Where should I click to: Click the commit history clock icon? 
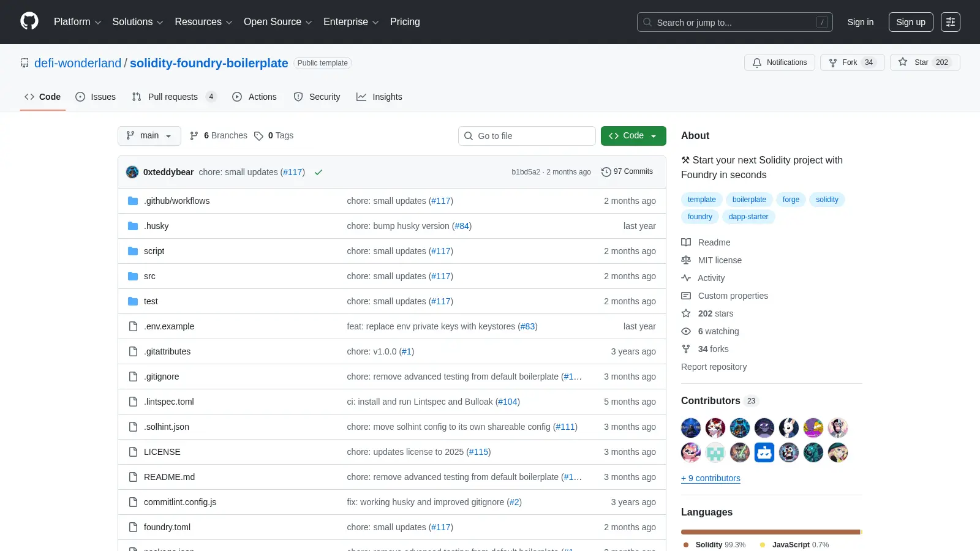606,172
